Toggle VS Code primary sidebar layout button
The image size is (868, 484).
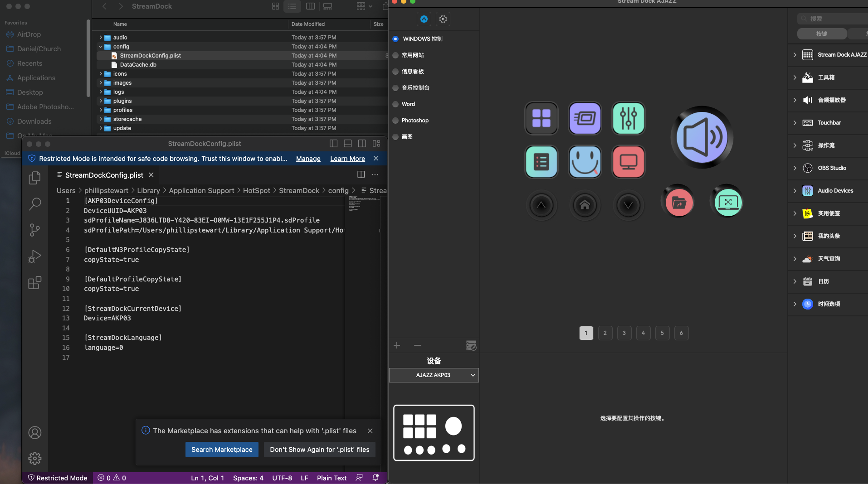[334, 144]
